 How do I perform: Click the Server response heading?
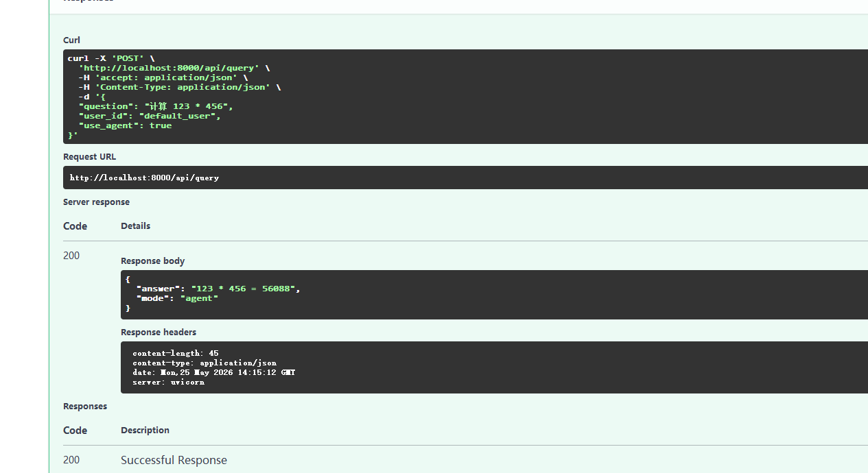coord(96,202)
